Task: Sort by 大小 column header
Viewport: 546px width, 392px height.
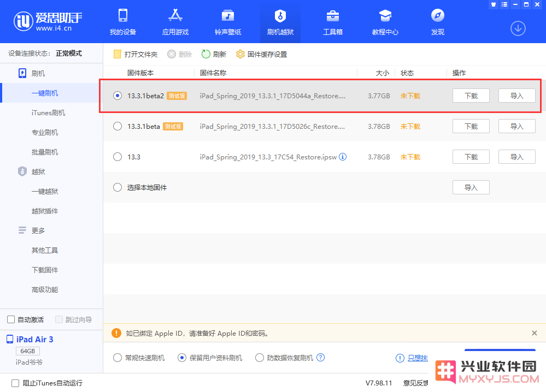Action: [x=383, y=73]
